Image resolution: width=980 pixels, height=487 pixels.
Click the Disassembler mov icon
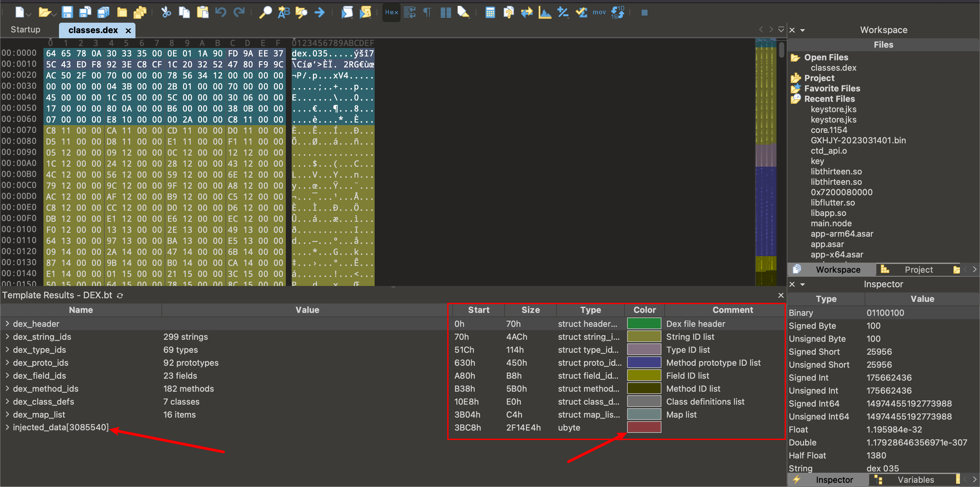pos(599,12)
